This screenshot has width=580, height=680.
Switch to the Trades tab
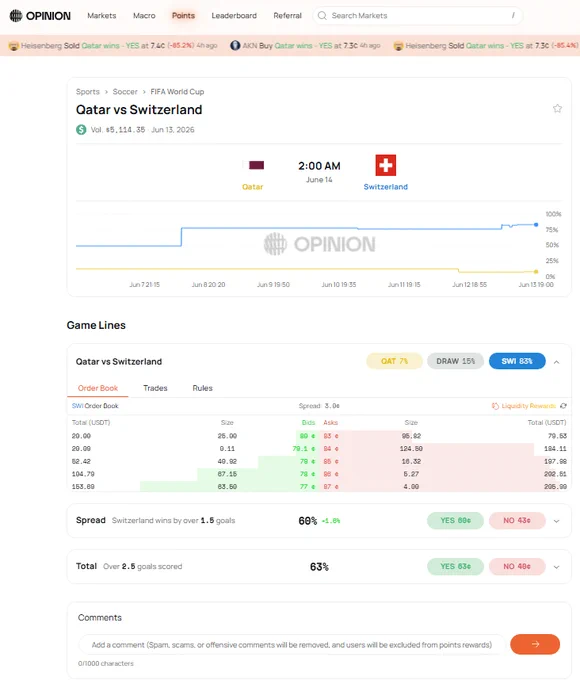click(155, 388)
